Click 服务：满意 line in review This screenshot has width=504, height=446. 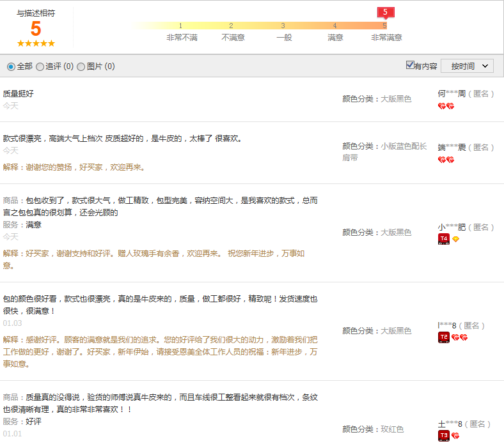coord(22,225)
